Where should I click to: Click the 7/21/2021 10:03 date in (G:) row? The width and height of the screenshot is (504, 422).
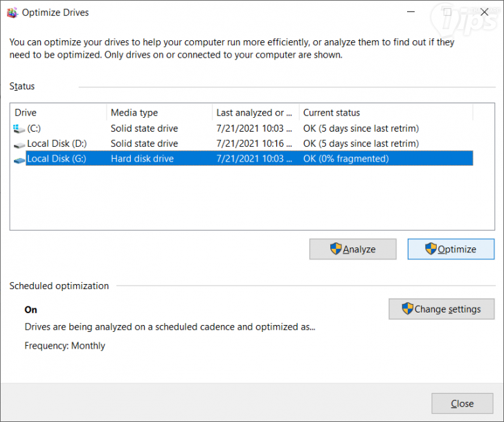coord(254,159)
